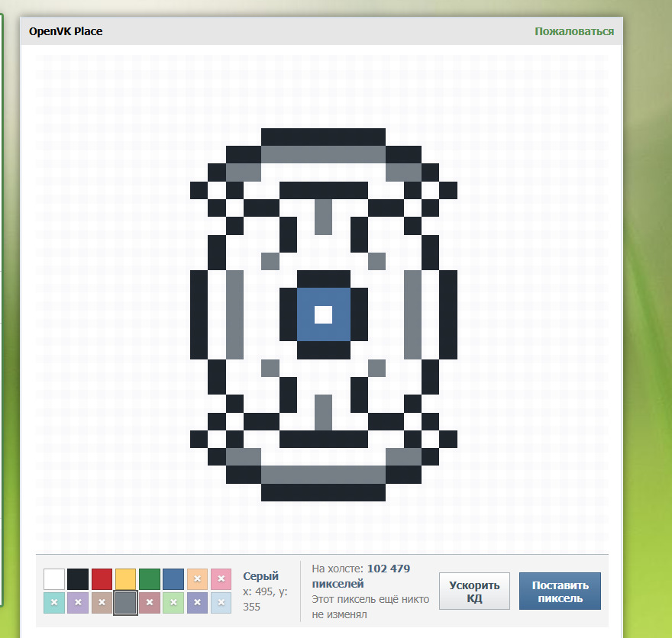This screenshot has width=672, height=638.
Task: Select the red color swatch
Action: 102,579
